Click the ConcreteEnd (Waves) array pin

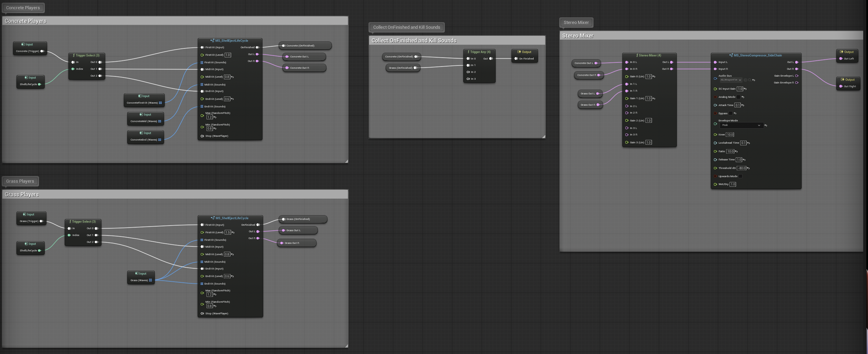(160, 140)
